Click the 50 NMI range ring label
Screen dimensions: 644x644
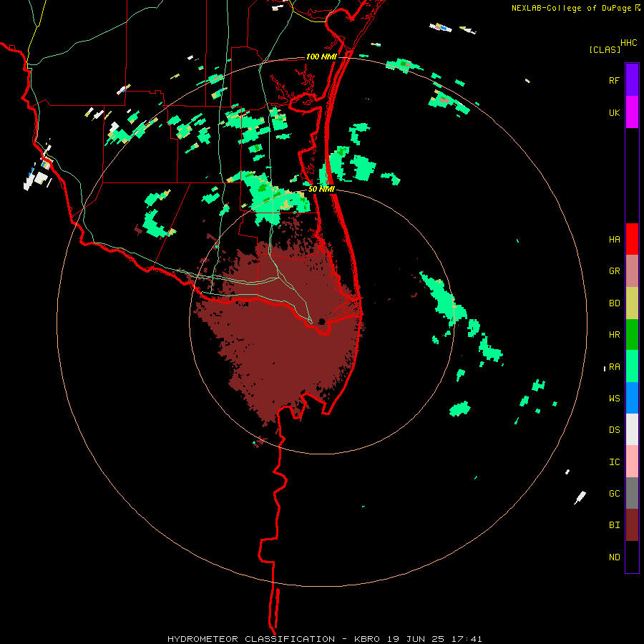tap(321, 189)
